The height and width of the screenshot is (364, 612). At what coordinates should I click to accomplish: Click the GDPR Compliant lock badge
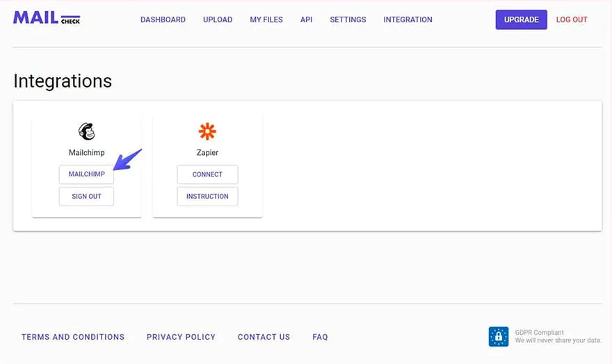point(499,336)
